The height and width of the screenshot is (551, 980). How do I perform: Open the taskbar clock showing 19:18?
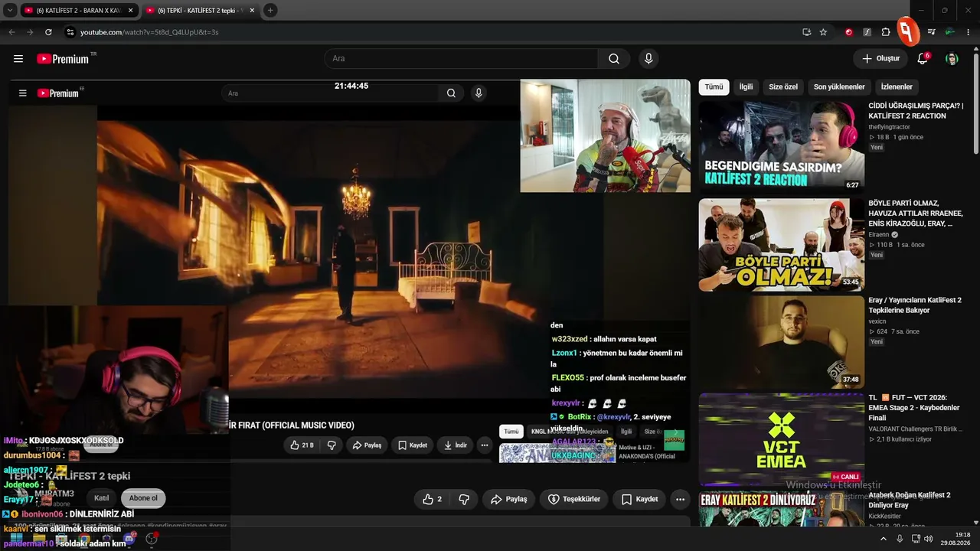pos(955,539)
